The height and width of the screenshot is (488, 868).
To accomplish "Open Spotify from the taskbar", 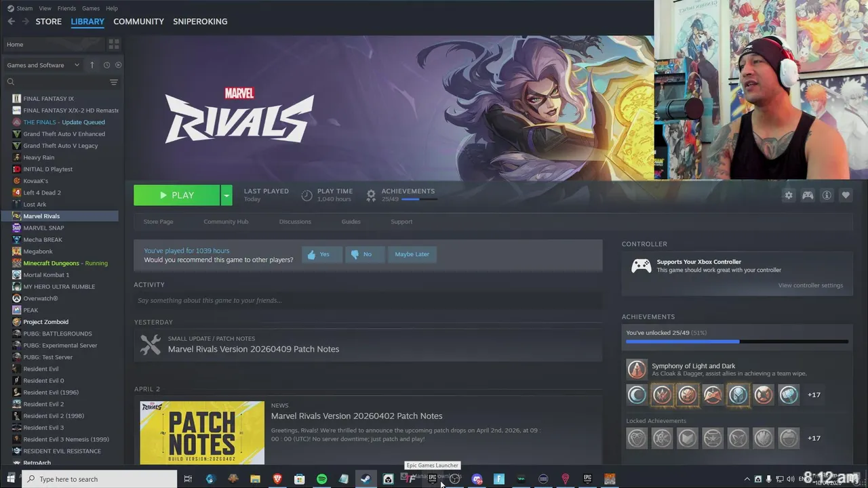I will coord(321,479).
